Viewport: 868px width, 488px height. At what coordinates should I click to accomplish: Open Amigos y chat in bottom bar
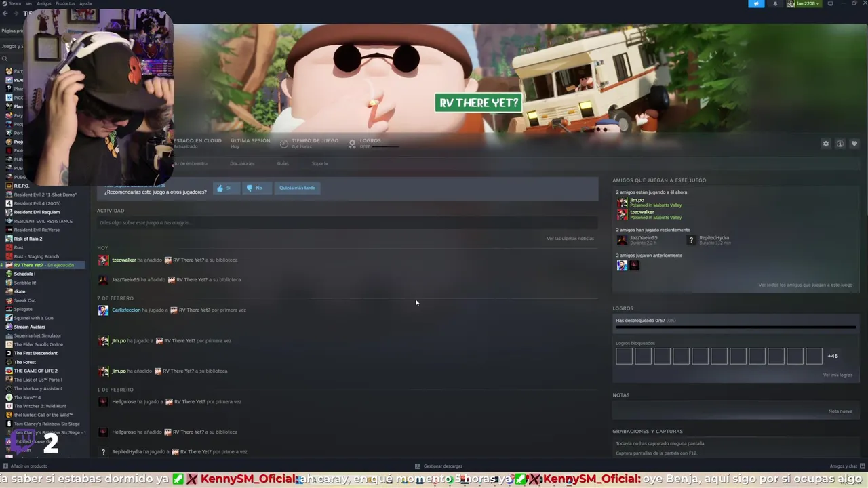point(846,466)
